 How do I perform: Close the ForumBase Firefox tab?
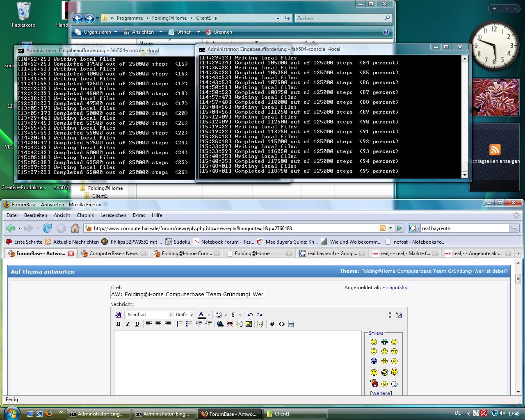click(71, 253)
